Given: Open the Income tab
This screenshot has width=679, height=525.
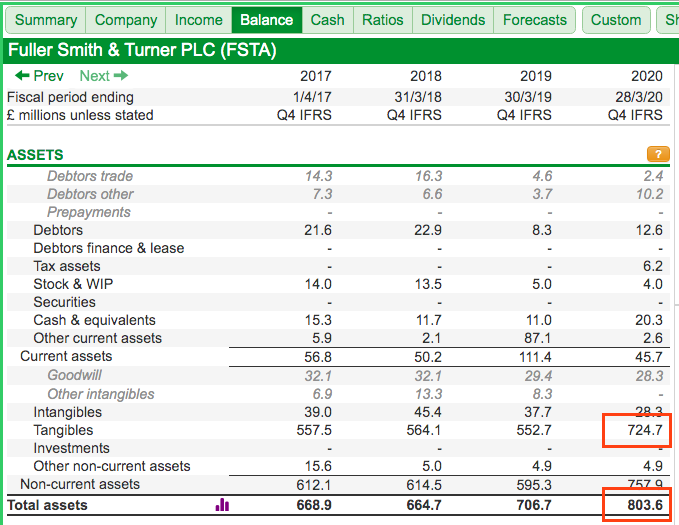Looking at the screenshot, I should (x=199, y=20).
